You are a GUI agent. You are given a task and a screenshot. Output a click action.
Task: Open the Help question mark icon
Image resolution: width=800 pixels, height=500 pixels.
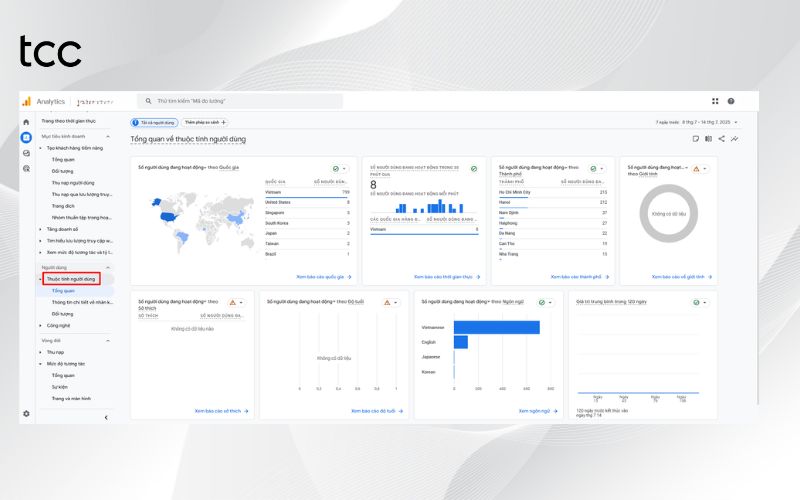click(x=731, y=102)
